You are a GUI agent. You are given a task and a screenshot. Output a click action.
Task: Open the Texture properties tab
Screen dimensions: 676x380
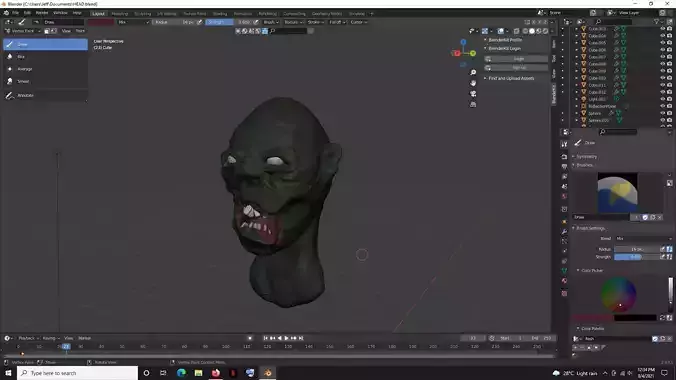tap(564, 293)
